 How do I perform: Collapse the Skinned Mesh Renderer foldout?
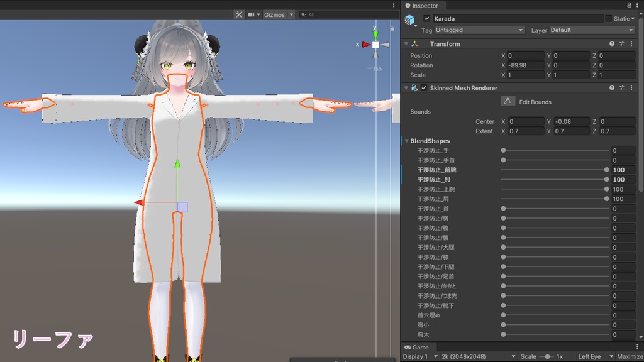click(406, 88)
